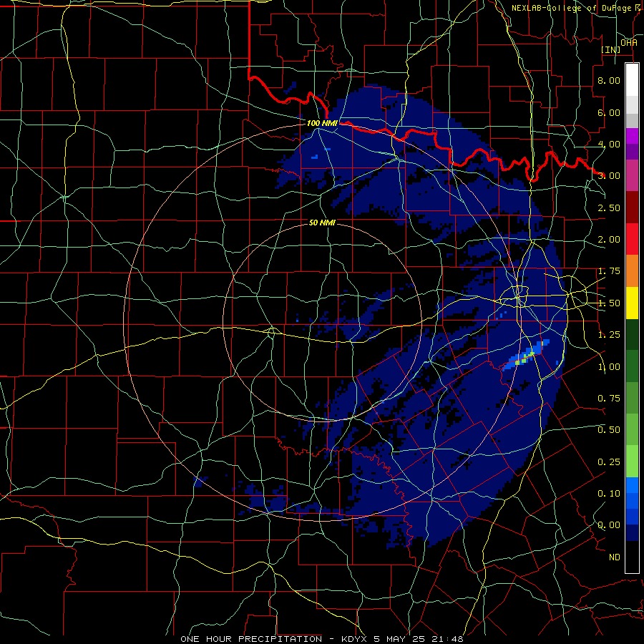Click the 1.00 legend label

(x=609, y=367)
